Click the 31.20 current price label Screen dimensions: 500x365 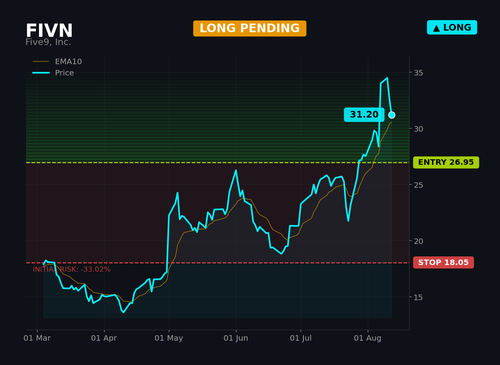(364, 115)
